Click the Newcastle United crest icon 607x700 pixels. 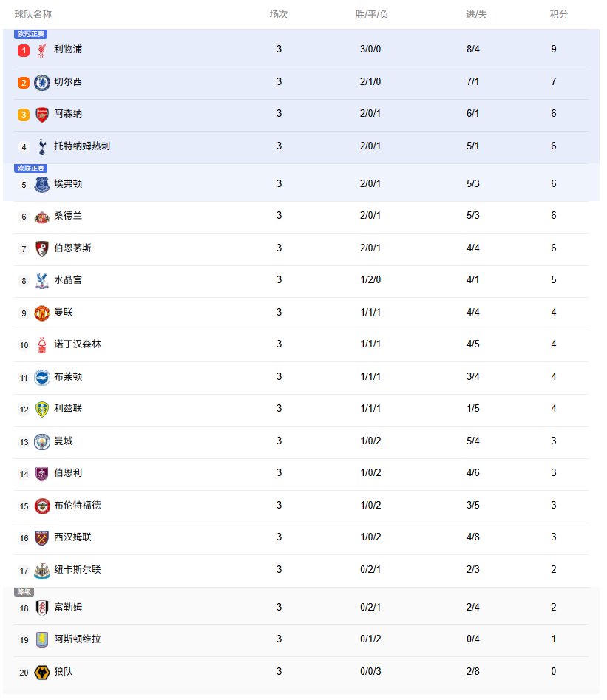(42, 571)
